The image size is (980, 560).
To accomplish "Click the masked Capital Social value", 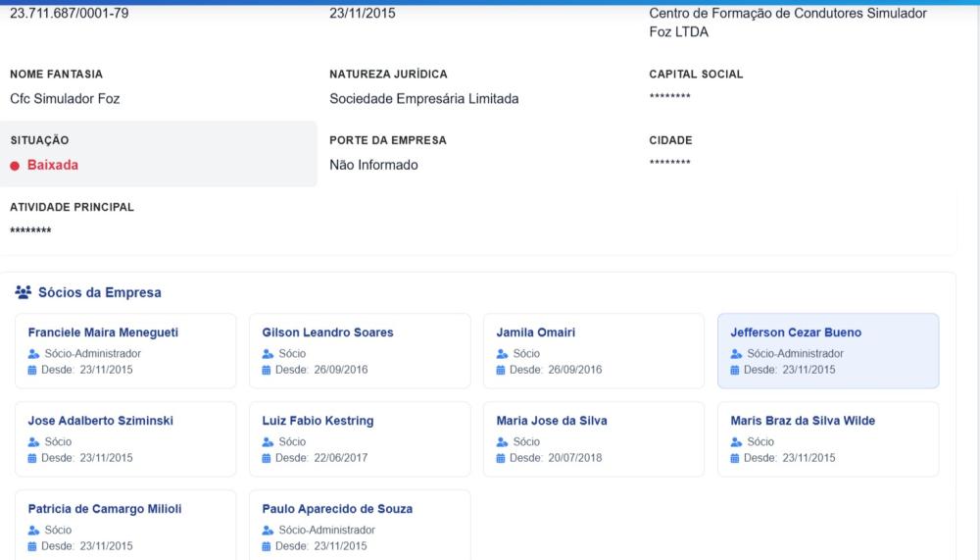I will (x=670, y=96).
